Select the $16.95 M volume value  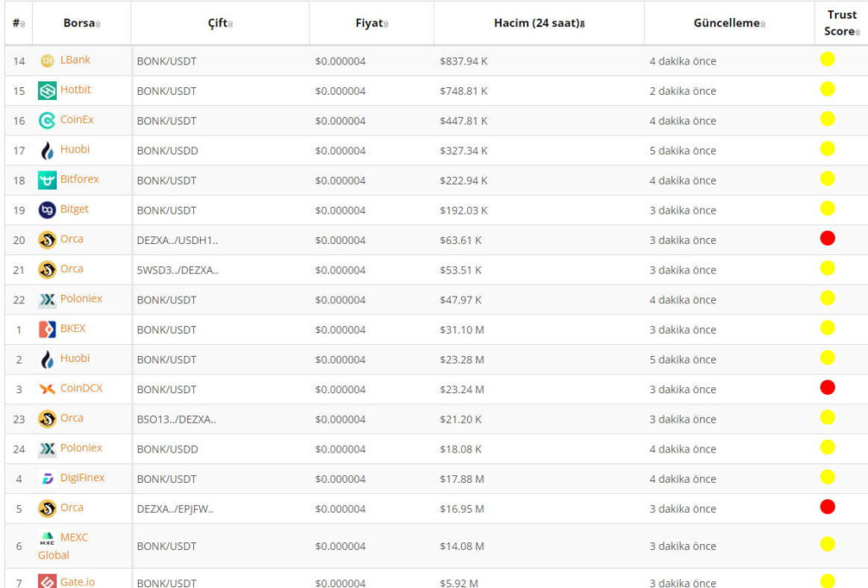tap(462, 509)
